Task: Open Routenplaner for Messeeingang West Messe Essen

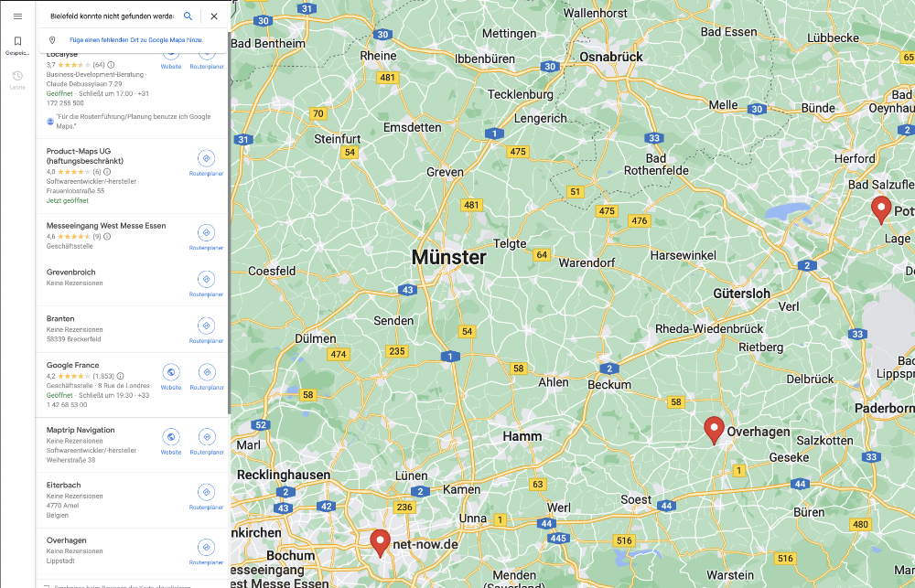Action: (206, 238)
